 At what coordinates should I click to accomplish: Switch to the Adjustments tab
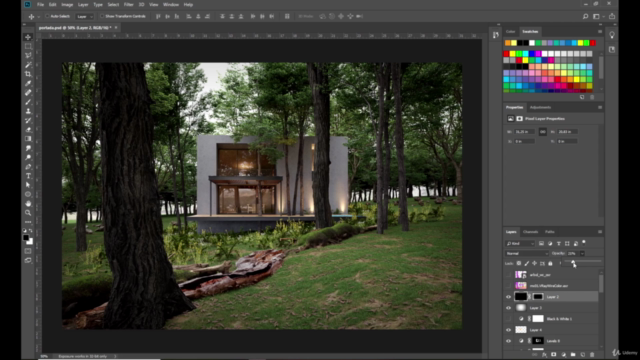[540, 107]
